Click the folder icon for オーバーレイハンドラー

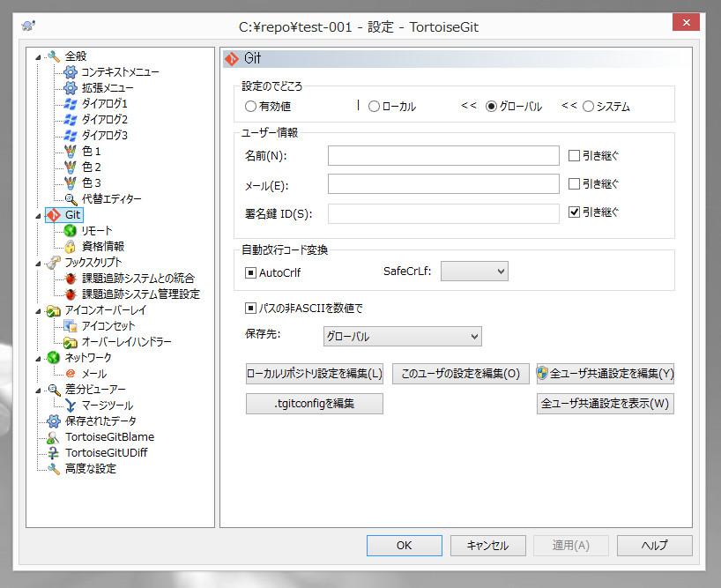(70, 342)
